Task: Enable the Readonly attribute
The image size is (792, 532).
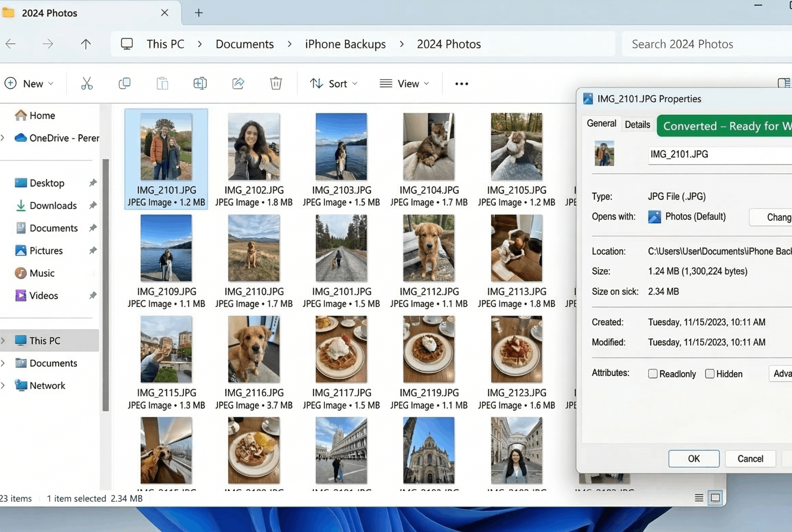Action: (x=653, y=374)
